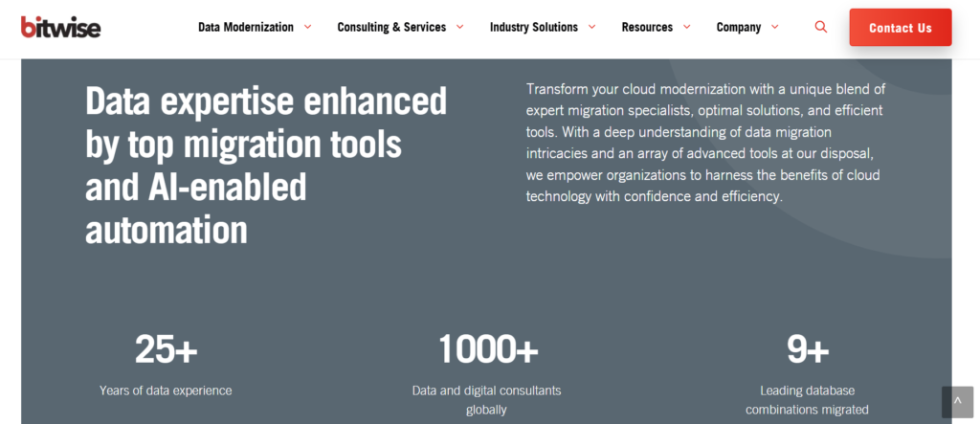
Task: Click the chevron arrow after Industry Solutions
Action: [591, 27]
